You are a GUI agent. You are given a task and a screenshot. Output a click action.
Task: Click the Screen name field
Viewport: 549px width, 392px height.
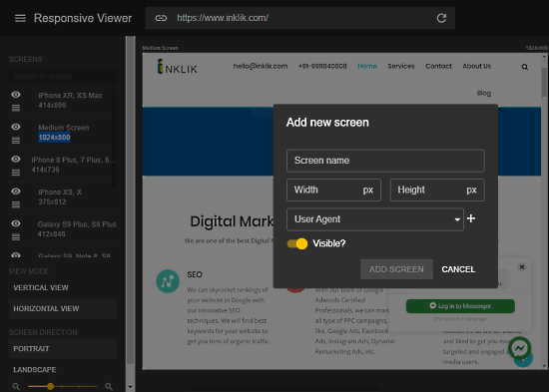(x=385, y=161)
